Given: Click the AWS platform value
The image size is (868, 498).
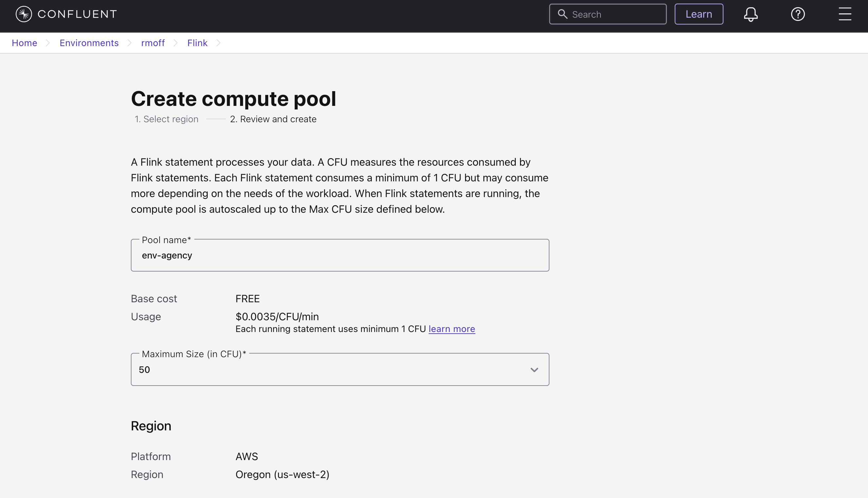Looking at the screenshot, I should (x=247, y=456).
